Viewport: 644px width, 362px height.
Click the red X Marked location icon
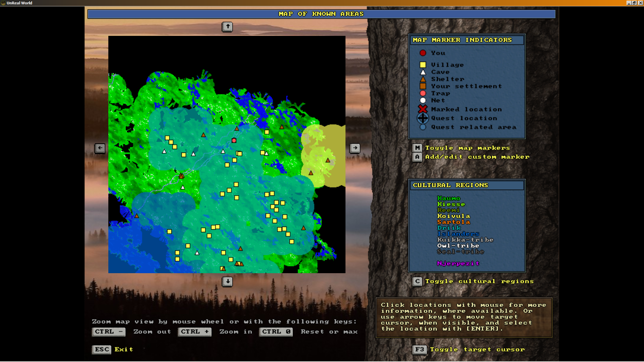click(423, 109)
